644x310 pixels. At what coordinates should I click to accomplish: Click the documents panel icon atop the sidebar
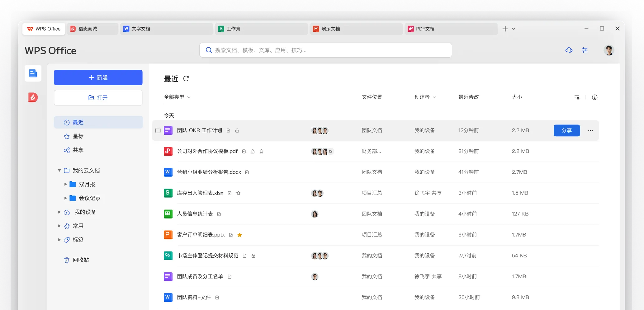click(x=33, y=73)
